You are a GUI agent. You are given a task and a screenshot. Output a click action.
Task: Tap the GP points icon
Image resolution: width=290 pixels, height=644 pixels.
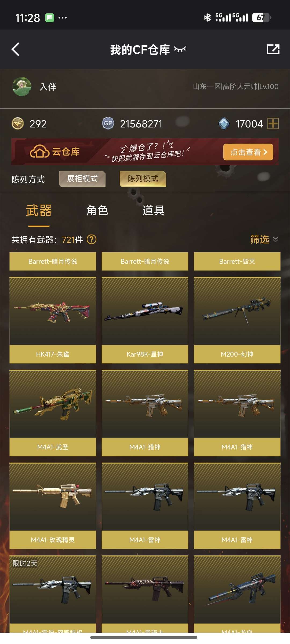(x=108, y=124)
